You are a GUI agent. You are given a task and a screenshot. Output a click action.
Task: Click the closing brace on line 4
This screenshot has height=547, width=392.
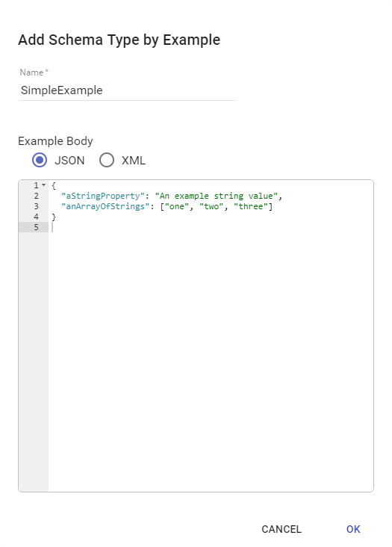coord(54,217)
